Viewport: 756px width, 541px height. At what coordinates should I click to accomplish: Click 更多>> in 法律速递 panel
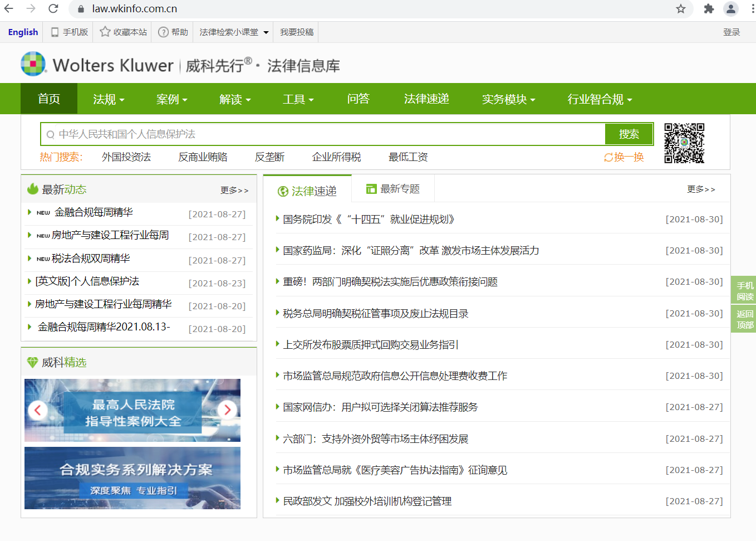click(x=701, y=189)
